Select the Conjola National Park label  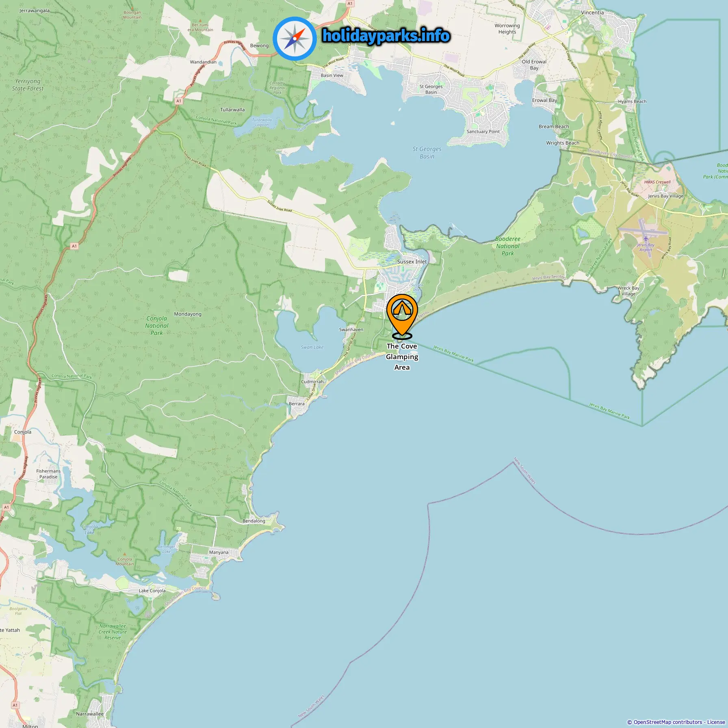pyautogui.click(x=157, y=326)
